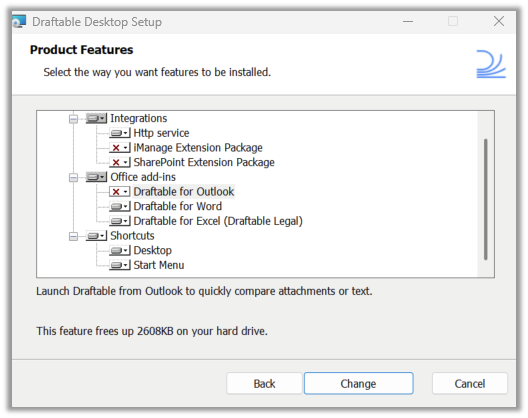Go back with the Back button
This screenshot has height=418, width=528.
(264, 383)
